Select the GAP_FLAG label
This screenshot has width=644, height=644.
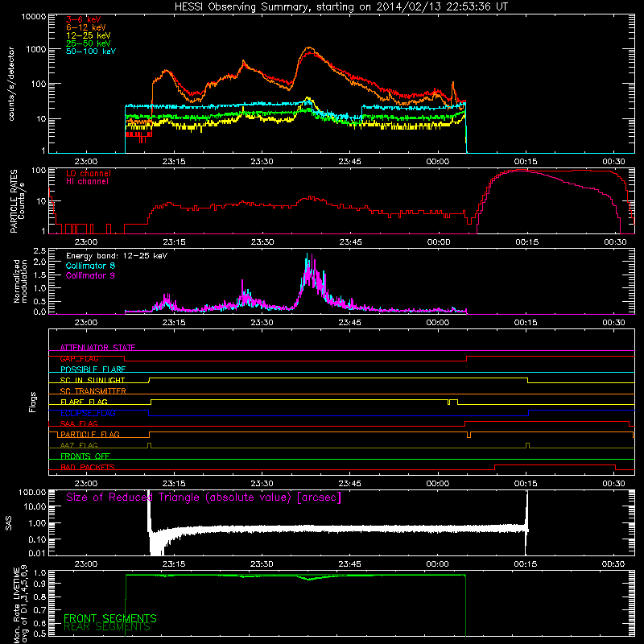(79, 358)
